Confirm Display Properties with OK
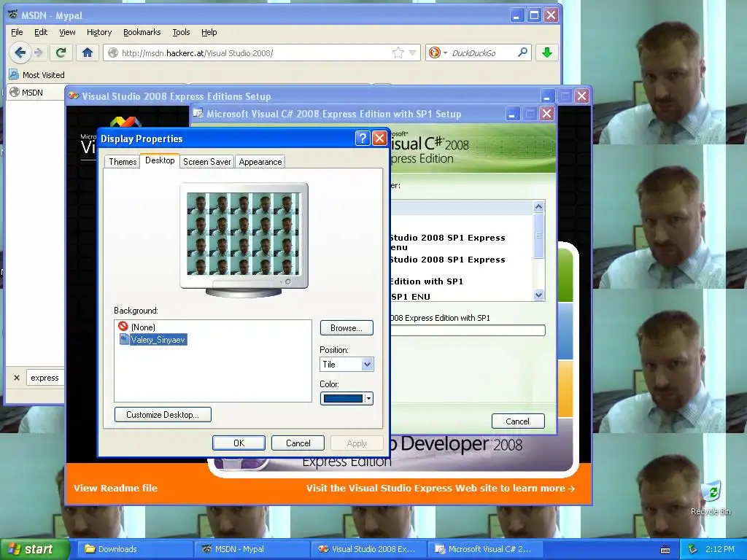 pyautogui.click(x=239, y=443)
